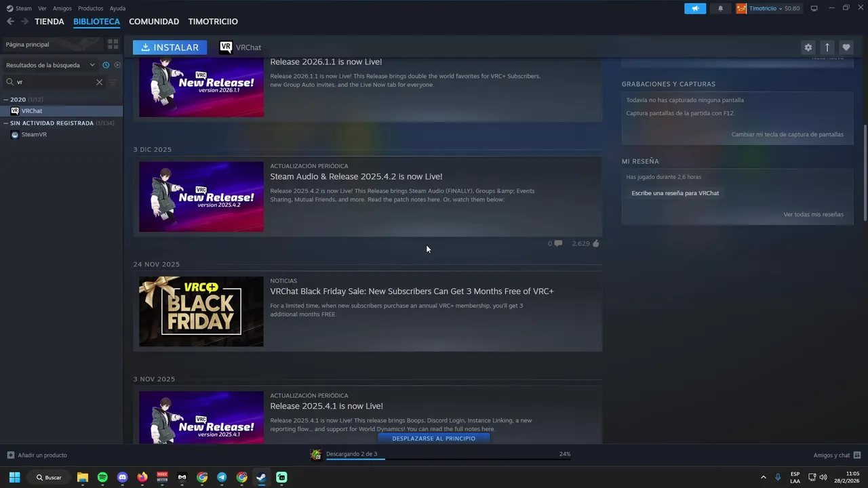Open the Amigos menu
Viewport: 868px width, 488px height.
(x=62, y=8)
